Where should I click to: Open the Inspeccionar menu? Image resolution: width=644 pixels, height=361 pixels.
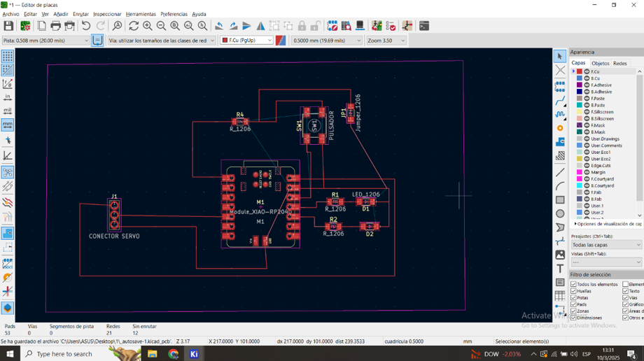click(x=107, y=14)
